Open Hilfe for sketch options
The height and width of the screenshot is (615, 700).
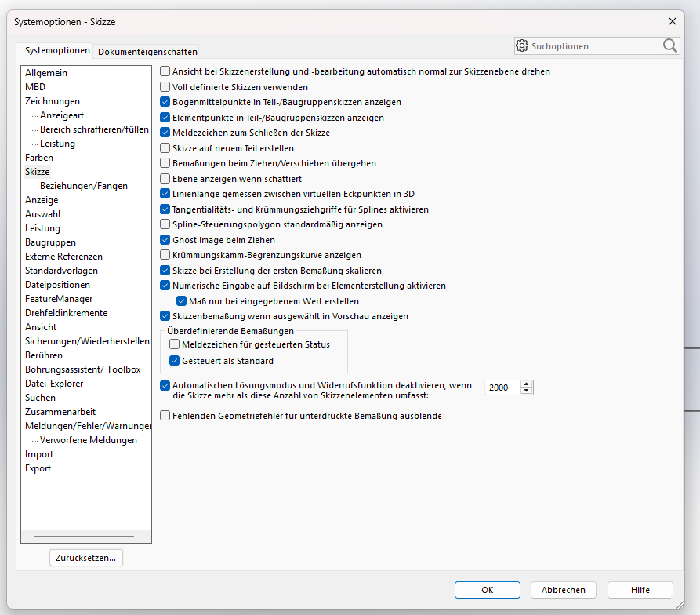(x=640, y=590)
